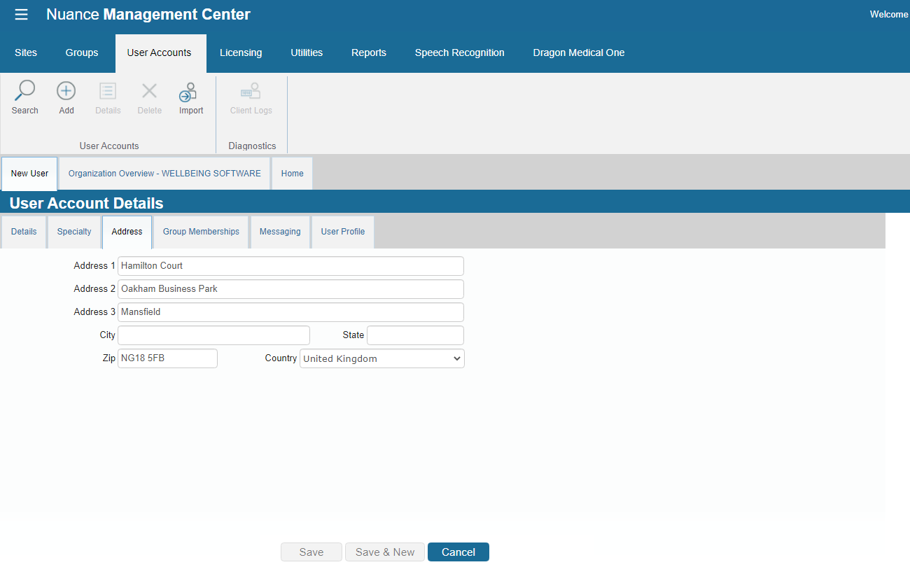Viewport: 910px width, 588px height.
Task: Click the empty State field
Action: pyautogui.click(x=415, y=335)
